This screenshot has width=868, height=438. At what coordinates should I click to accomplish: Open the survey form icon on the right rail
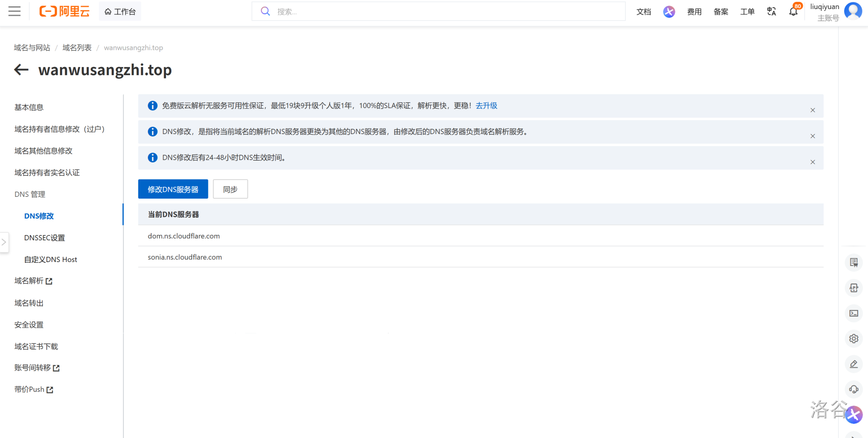point(854,262)
